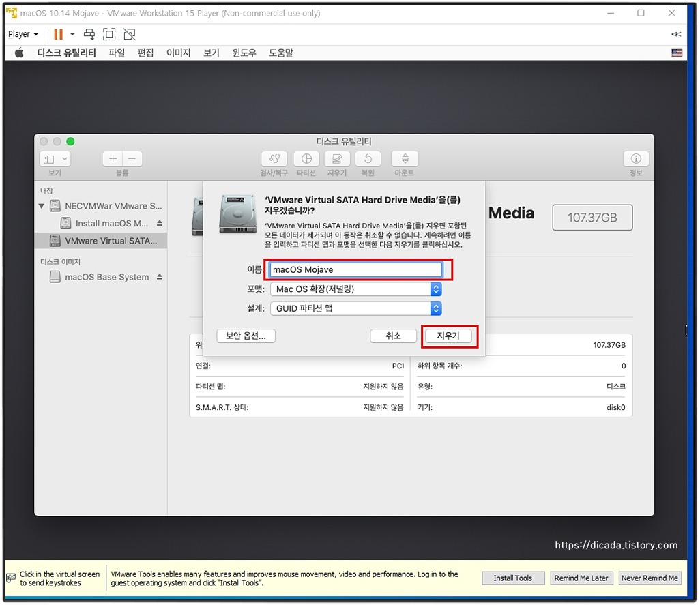Collapse the NECVMWar VMware disk tree
This screenshot has height=605, width=700.
(42, 206)
